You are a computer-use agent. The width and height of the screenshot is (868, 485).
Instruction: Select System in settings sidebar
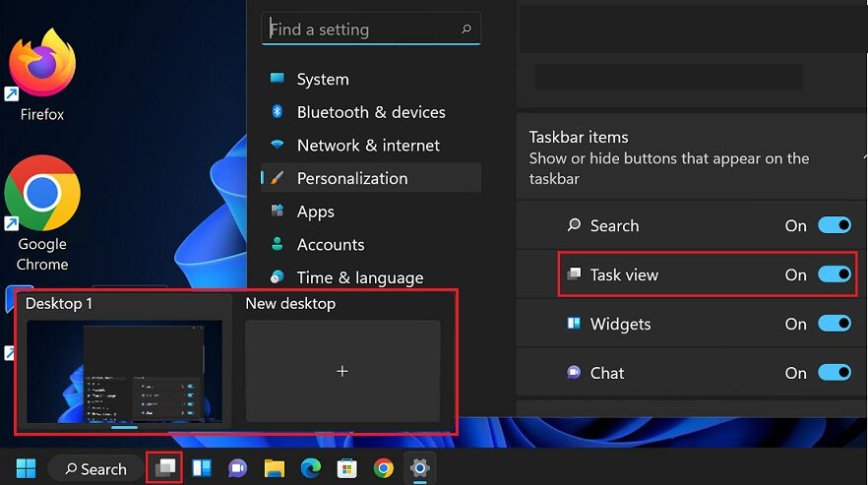323,80
